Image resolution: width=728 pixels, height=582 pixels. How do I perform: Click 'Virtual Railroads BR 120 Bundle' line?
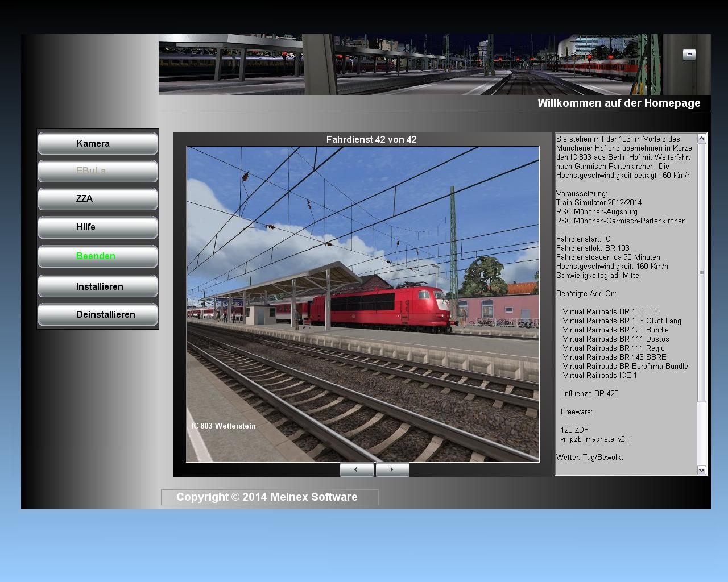tap(616, 330)
